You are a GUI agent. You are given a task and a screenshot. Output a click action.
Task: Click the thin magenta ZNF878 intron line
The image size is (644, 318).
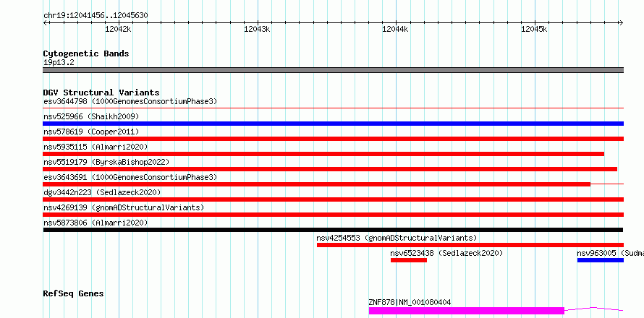click(594, 309)
